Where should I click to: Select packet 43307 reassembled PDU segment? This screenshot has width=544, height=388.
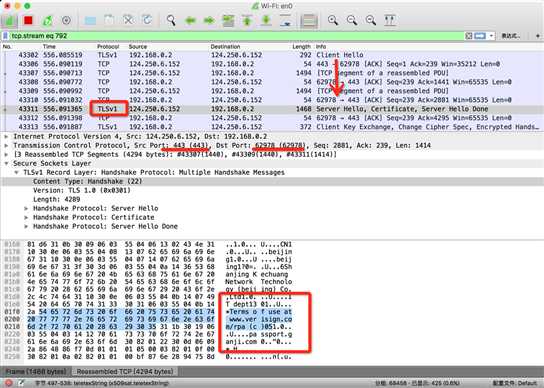[x=272, y=73]
